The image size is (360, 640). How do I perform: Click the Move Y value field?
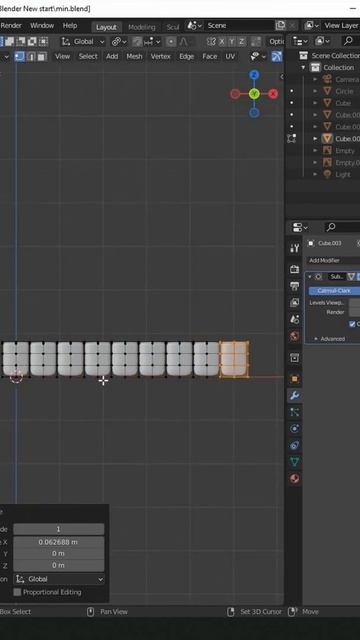pos(59,553)
